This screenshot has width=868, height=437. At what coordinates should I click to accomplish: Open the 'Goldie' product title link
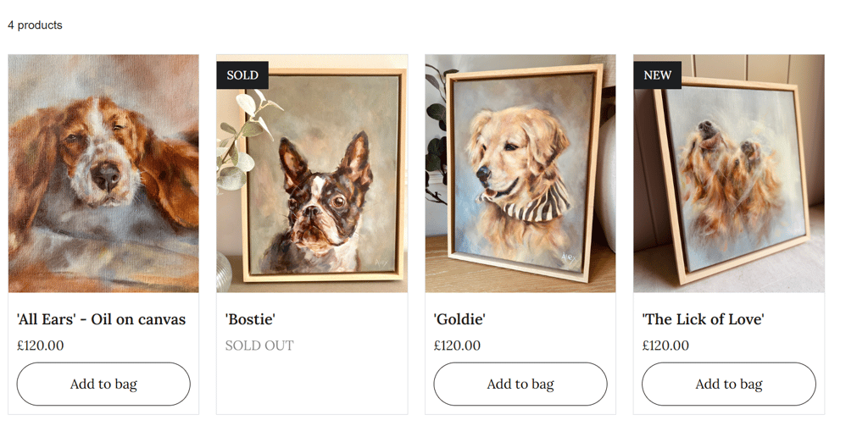[x=459, y=319]
